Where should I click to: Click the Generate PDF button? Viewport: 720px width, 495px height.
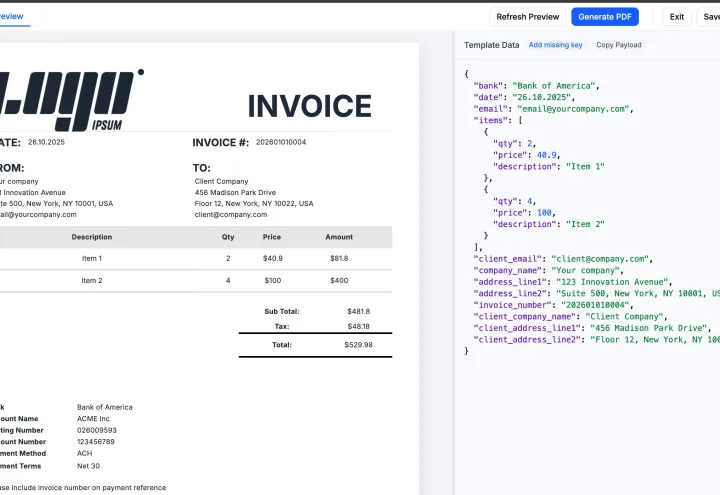[x=605, y=17]
